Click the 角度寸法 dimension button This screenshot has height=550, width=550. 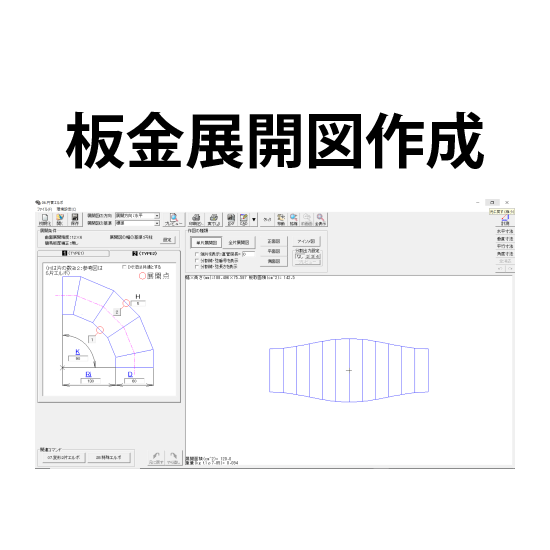[x=505, y=254]
